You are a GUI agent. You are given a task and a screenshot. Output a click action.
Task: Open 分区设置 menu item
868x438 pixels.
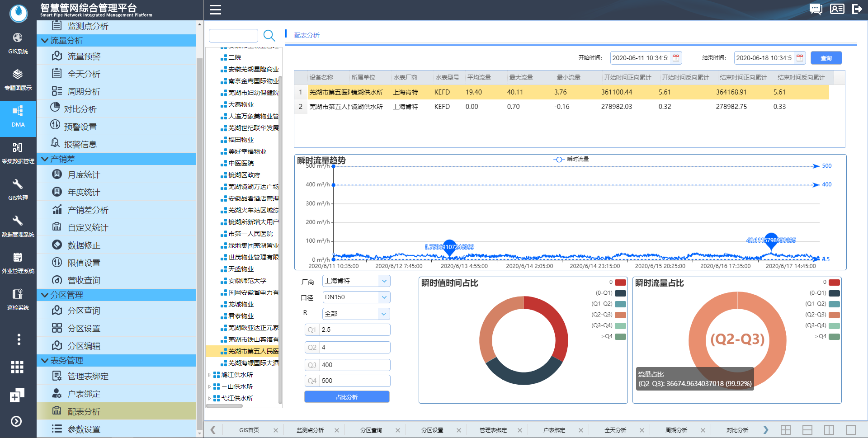click(116, 328)
